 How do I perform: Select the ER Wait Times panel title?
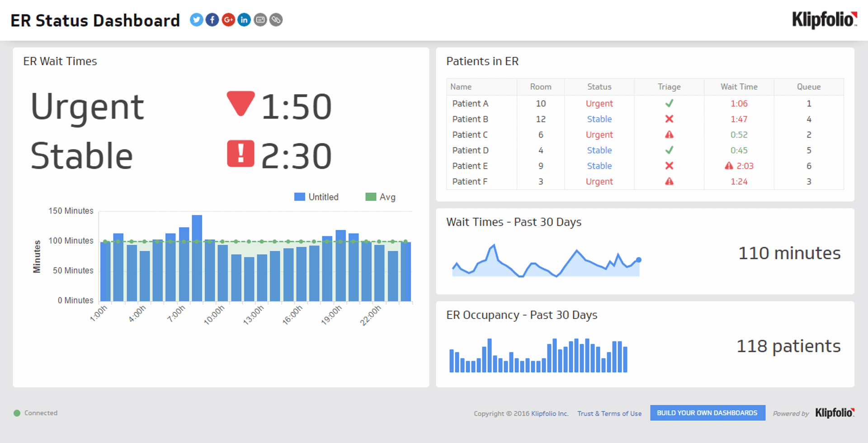point(60,61)
